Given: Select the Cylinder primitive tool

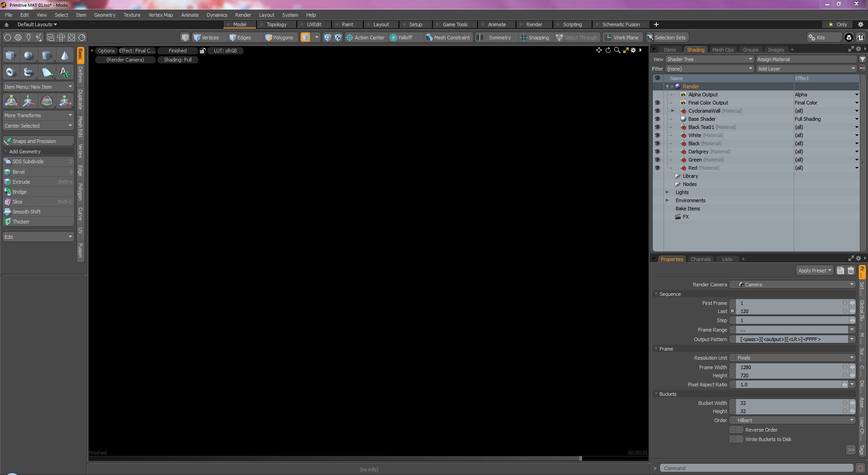Looking at the screenshot, I should [x=47, y=56].
